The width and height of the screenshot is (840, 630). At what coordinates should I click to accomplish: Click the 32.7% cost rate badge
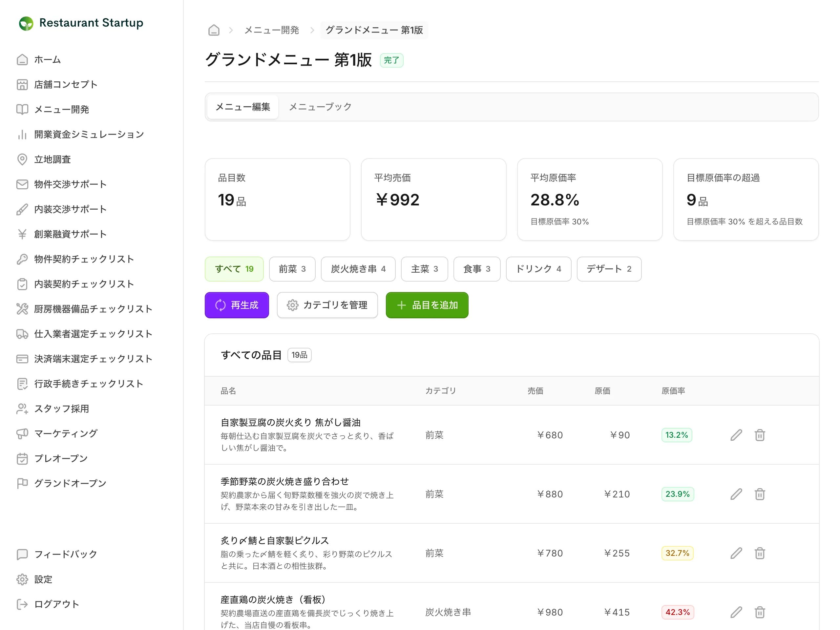678,553
